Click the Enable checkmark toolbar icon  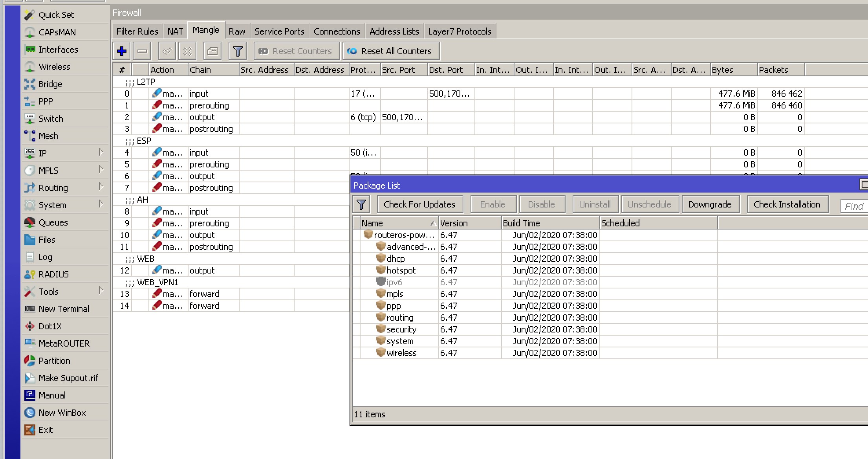point(167,51)
